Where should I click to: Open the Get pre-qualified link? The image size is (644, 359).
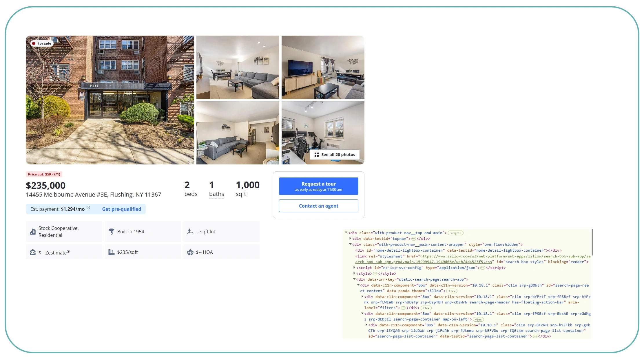[121, 209]
